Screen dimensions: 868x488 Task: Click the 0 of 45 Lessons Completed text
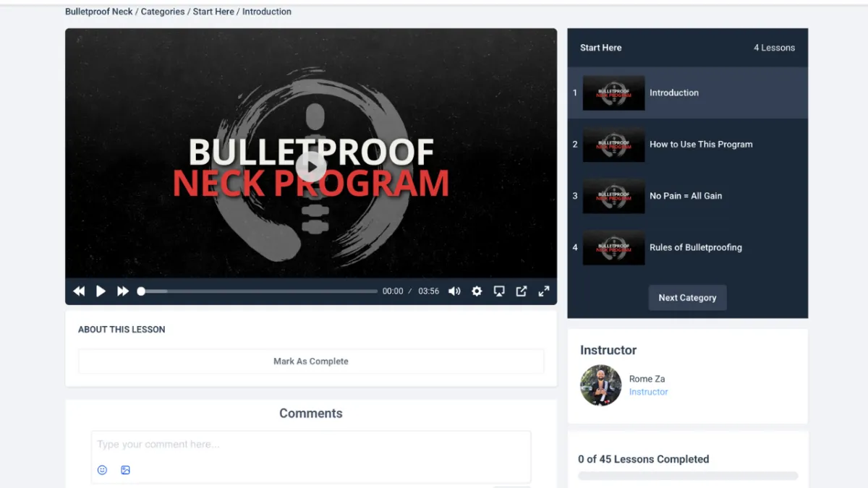click(x=643, y=459)
